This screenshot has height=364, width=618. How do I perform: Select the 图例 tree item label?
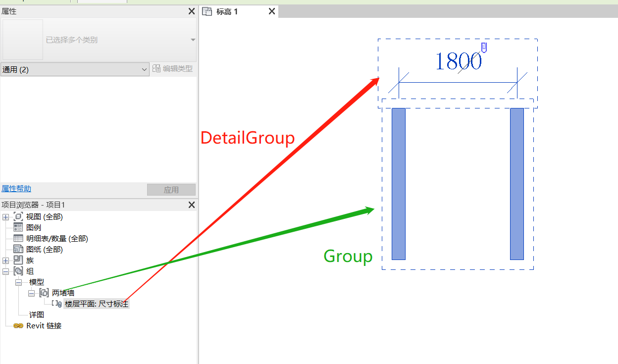pos(34,227)
